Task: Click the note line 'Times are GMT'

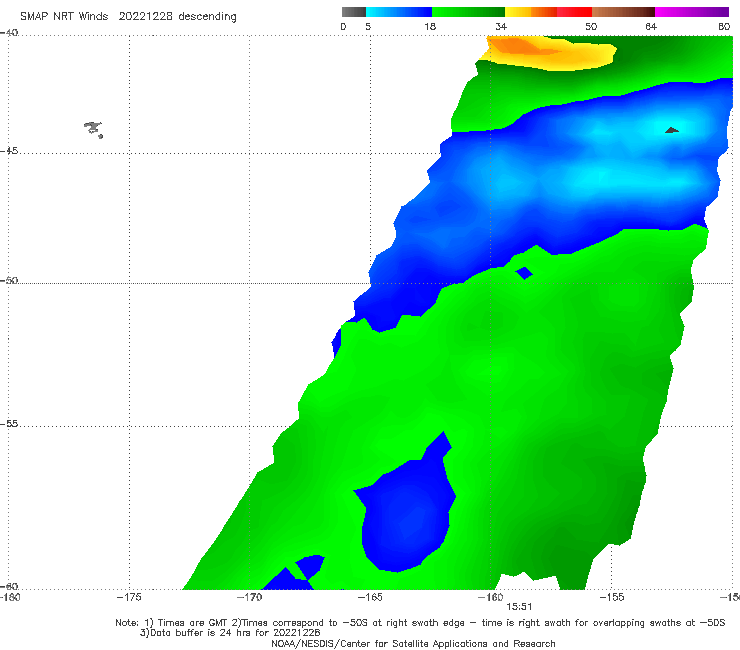Action: [194, 623]
